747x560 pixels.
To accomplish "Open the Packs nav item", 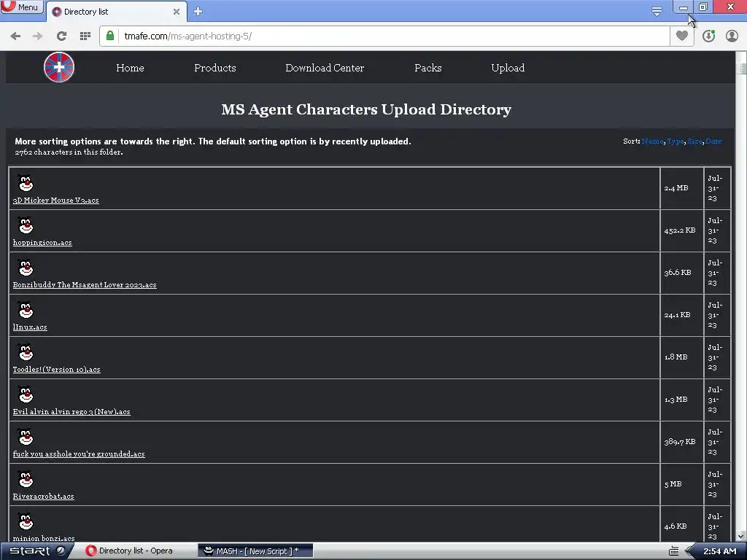I will [x=427, y=68].
